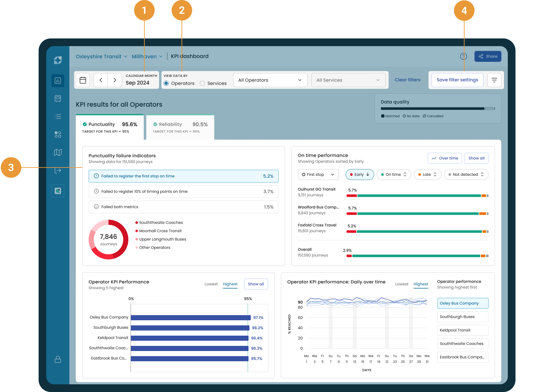Open the First stop dropdown
Image resolution: width=554 pixels, height=392 pixels.
pyautogui.click(x=318, y=174)
